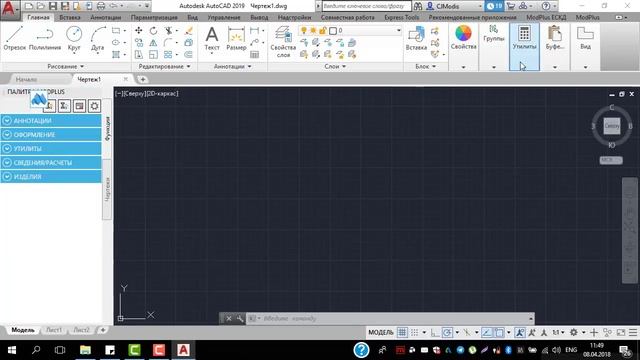Open the ModPlus ЕСКД ribbon tab

pyautogui.click(x=546, y=18)
